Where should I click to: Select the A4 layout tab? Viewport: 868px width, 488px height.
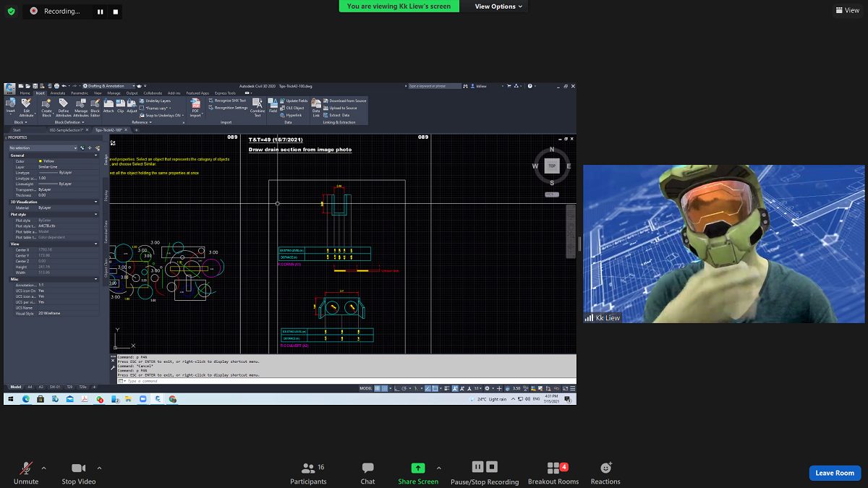pyautogui.click(x=30, y=387)
